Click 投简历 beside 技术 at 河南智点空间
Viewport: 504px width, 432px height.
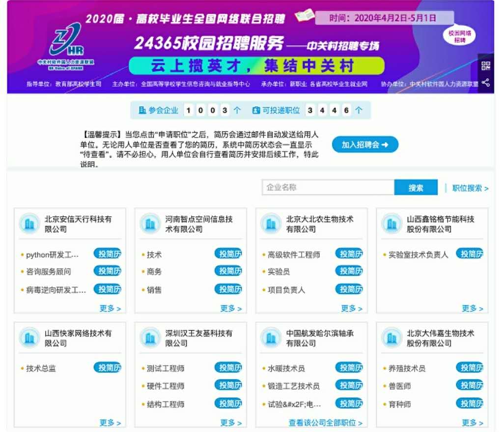coord(228,254)
